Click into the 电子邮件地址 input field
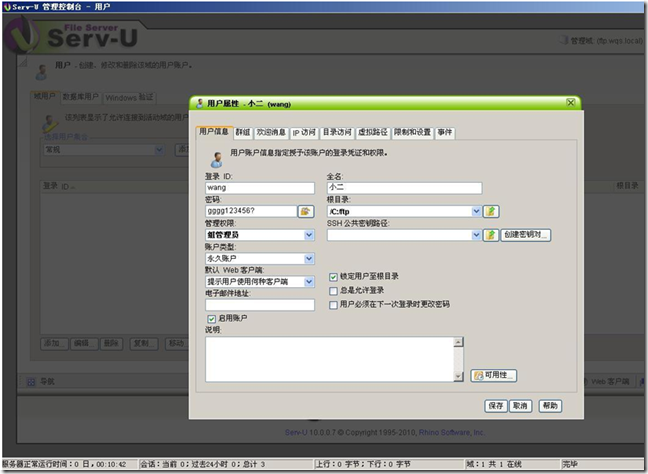 pos(259,305)
